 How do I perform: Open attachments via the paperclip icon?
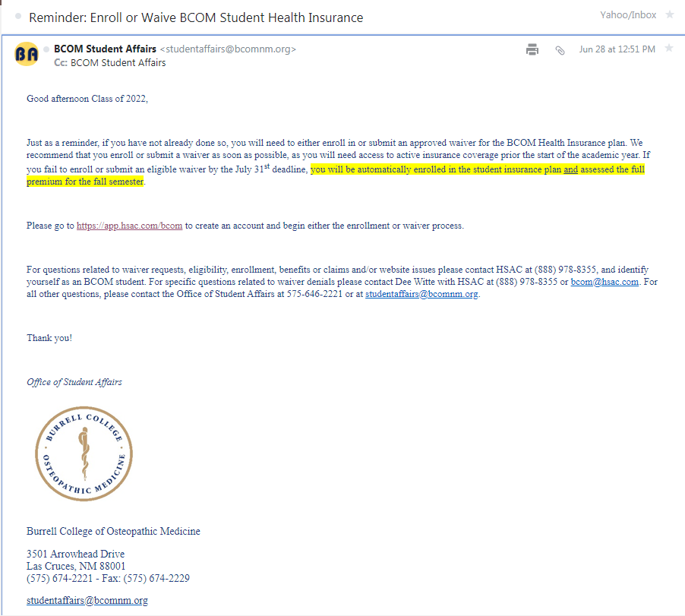click(560, 50)
